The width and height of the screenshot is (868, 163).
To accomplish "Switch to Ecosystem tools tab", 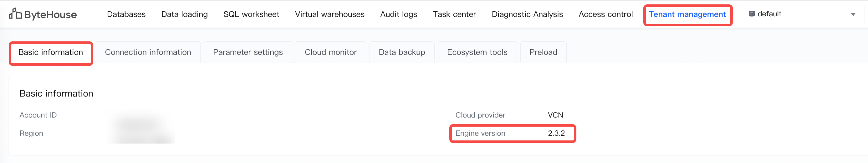I will (477, 52).
